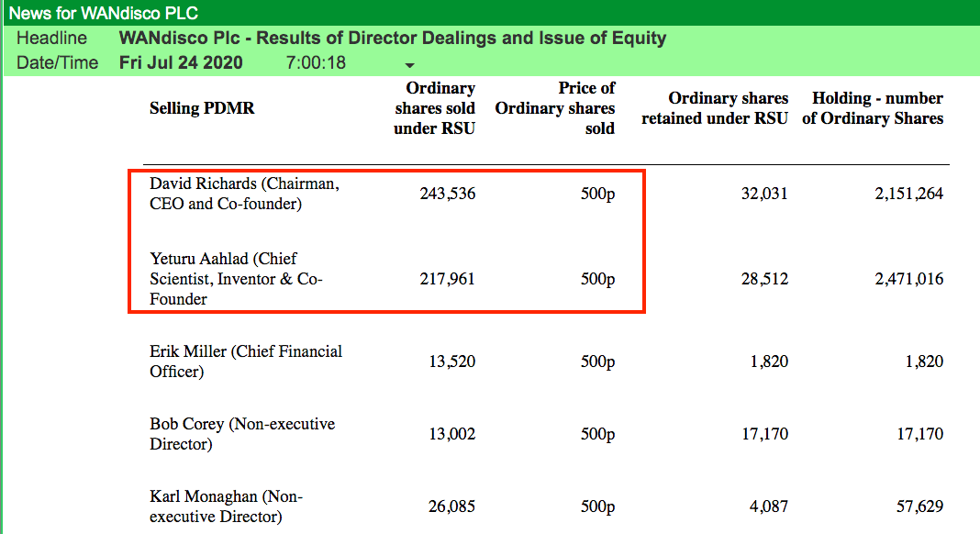
Task: Click Karl Monaghan's shares sold value 26,085
Action: click(x=451, y=506)
